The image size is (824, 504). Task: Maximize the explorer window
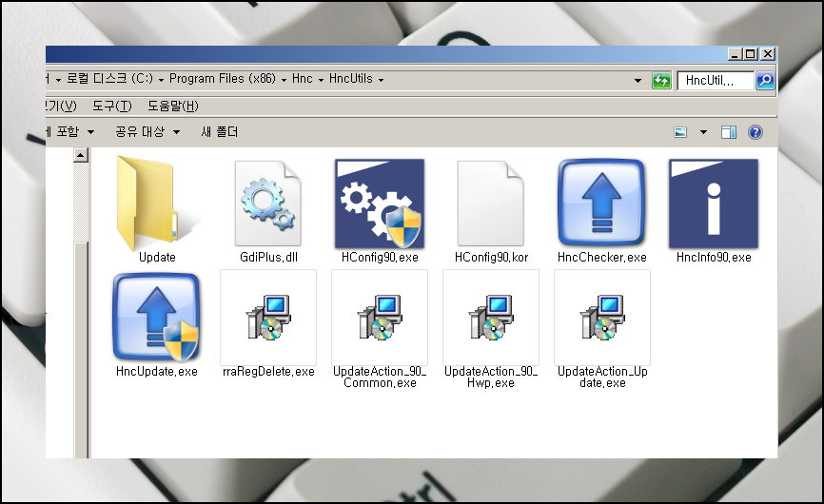coord(751,53)
